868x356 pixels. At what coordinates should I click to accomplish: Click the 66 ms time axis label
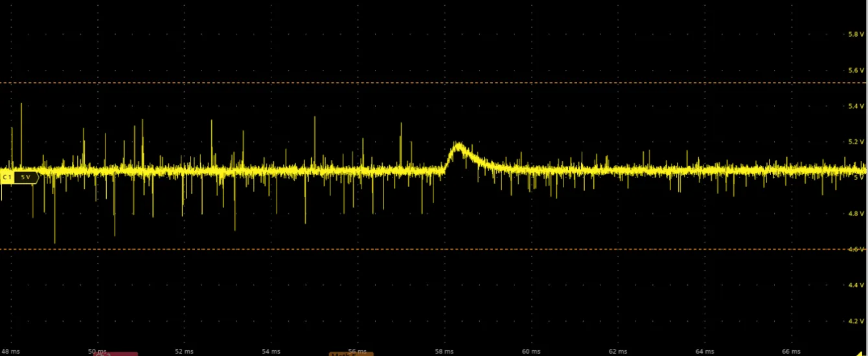pyautogui.click(x=791, y=351)
